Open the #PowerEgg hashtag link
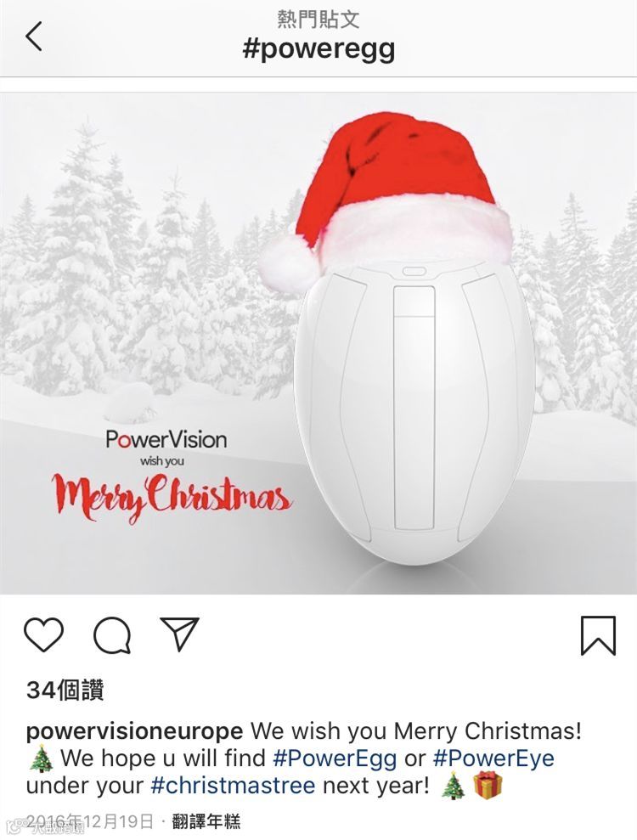 coord(335,758)
